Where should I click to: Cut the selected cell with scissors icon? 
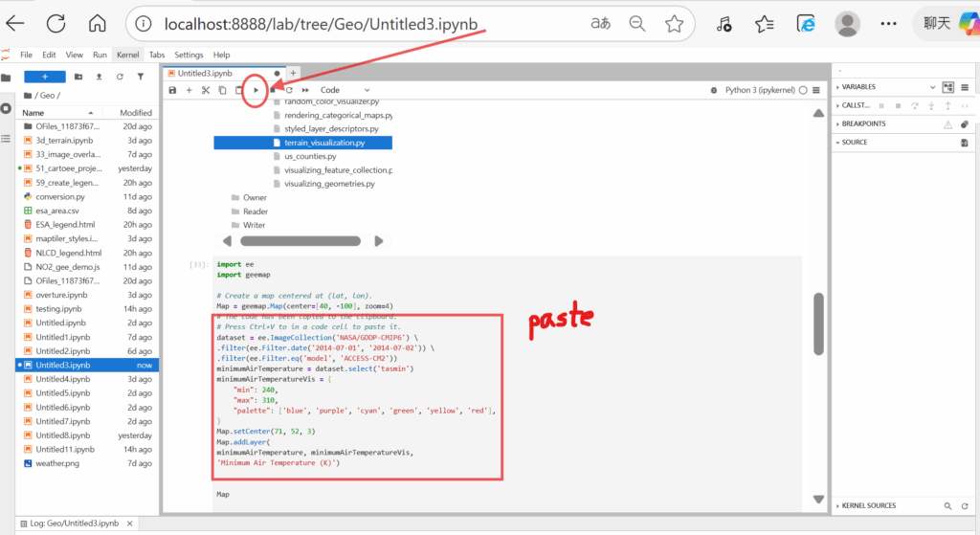(205, 90)
